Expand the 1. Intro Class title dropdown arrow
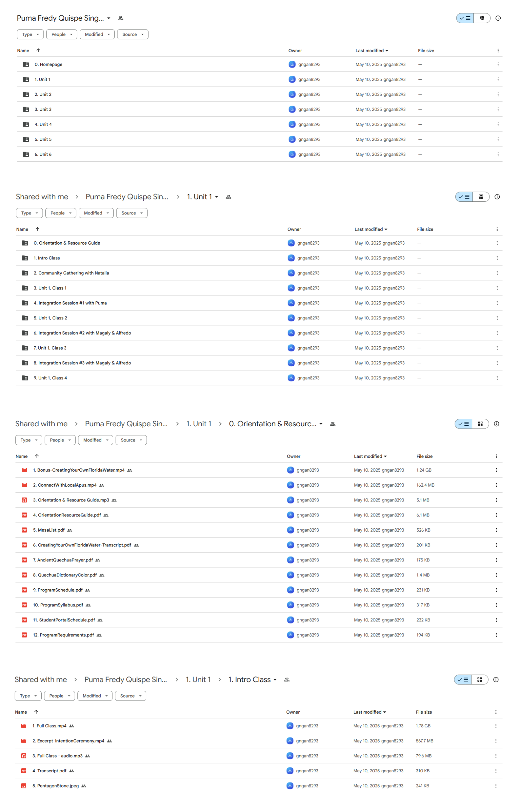This screenshot has height=812, width=520. pyautogui.click(x=275, y=680)
